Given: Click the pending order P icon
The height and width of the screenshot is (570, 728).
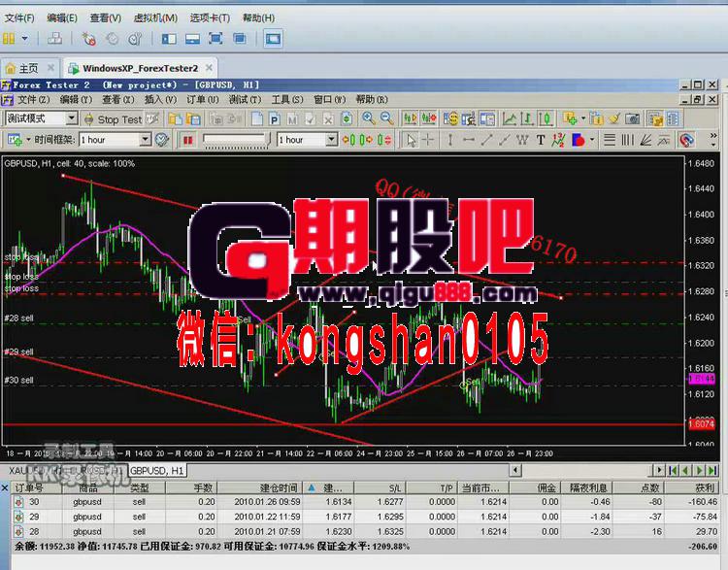Looking at the screenshot, I should 275,118.
